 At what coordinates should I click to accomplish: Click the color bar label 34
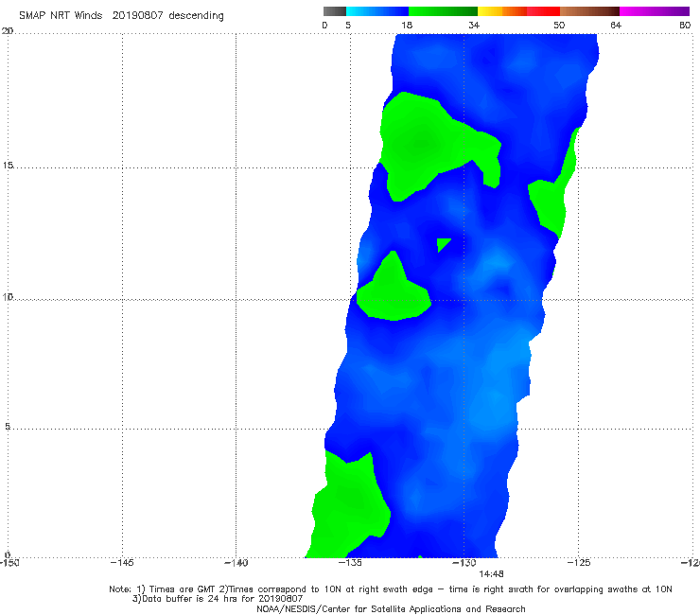pyautogui.click(x=474, y=26)
